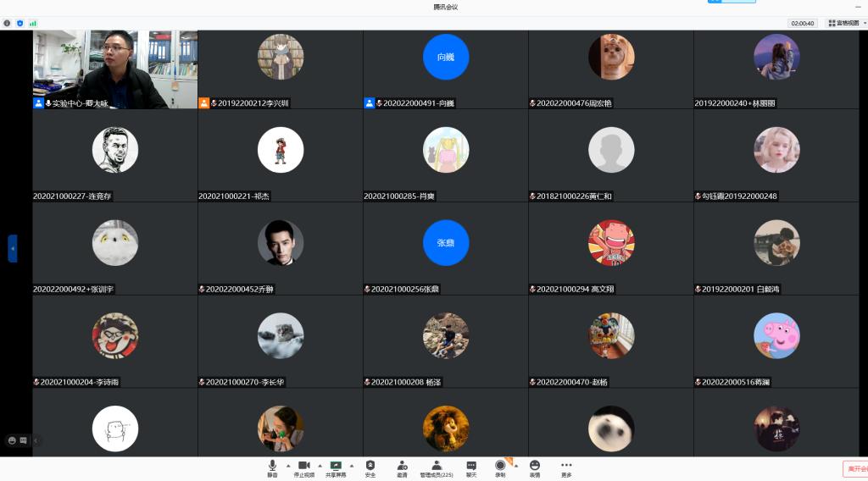Expand the audio options arrow beside mute
Screen dimensions: 868x481
287,465
